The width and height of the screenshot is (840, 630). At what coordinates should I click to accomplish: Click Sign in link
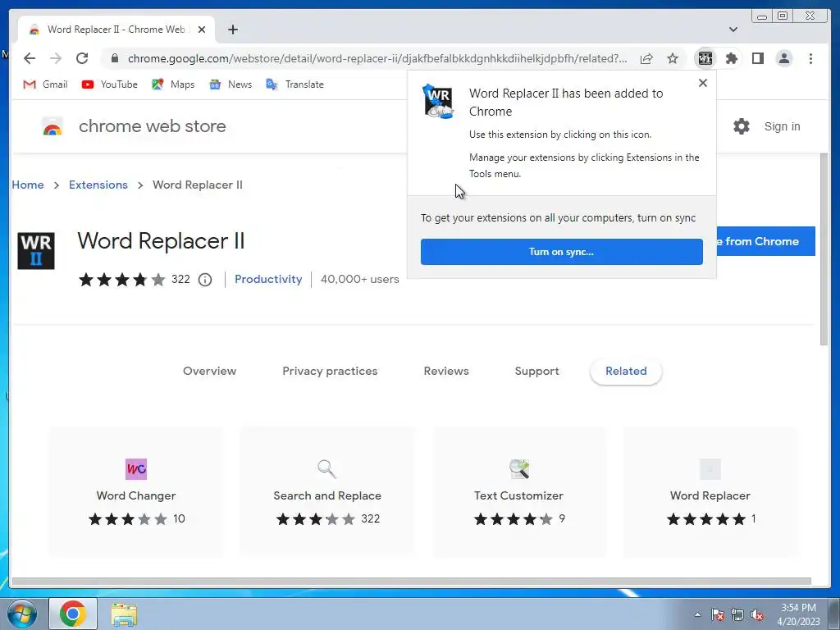782,126
